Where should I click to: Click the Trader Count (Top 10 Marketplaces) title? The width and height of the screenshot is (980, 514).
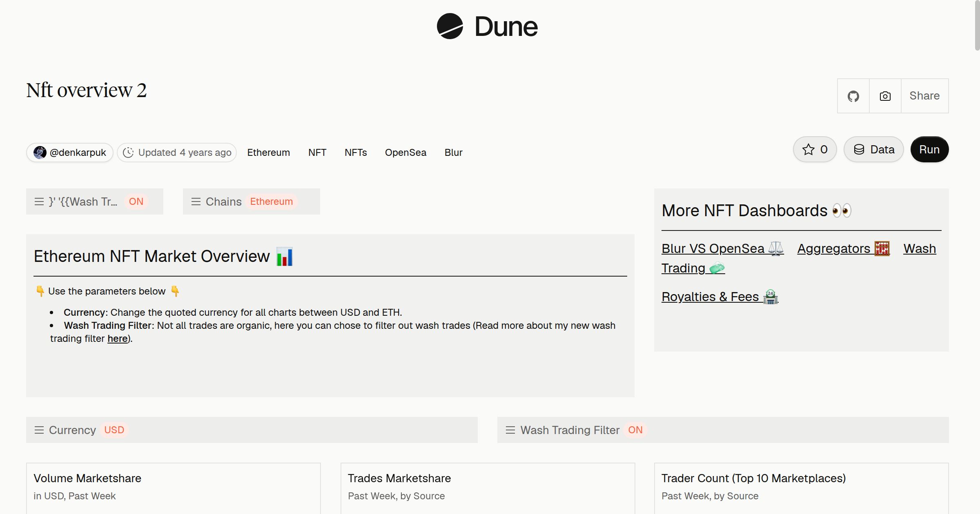pyautogui.click(x=753, y=478)
